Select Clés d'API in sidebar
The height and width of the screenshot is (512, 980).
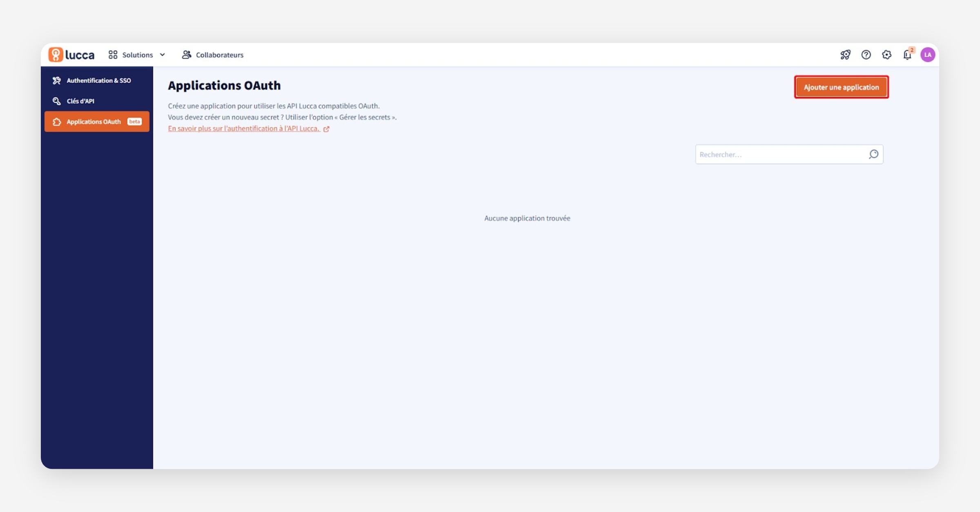[80, 101]
